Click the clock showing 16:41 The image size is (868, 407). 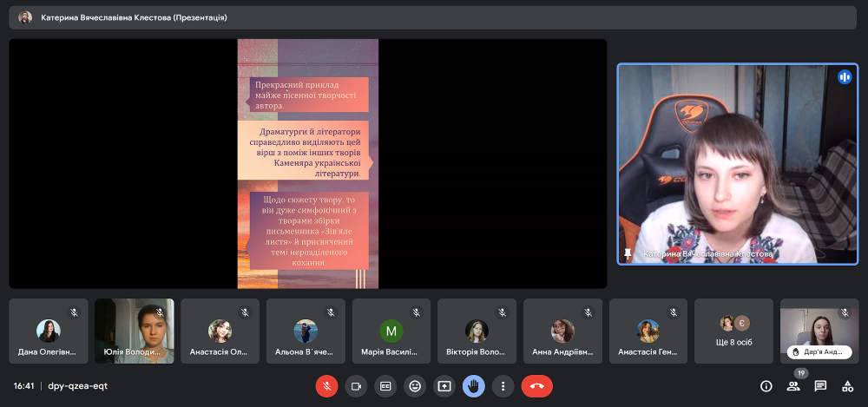pos(23,386)
